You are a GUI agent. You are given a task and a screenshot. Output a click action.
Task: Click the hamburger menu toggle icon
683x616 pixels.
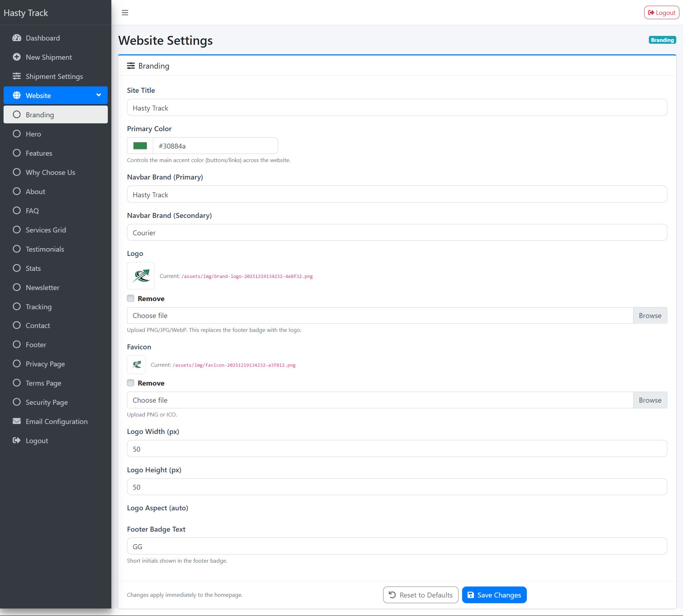point(125,13)
